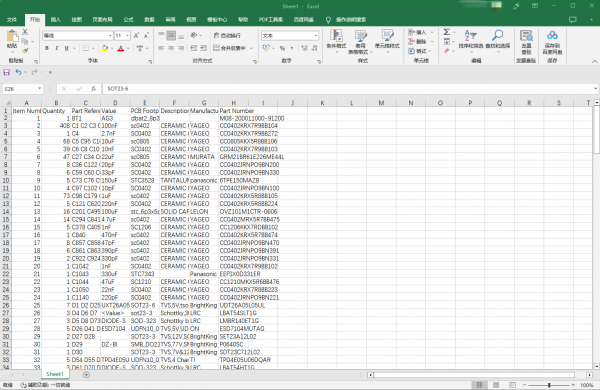Image resolution: width=600 pixels, height=390 pixels.
Task: Click the Decrease Decimal icon
Action: 314,48
